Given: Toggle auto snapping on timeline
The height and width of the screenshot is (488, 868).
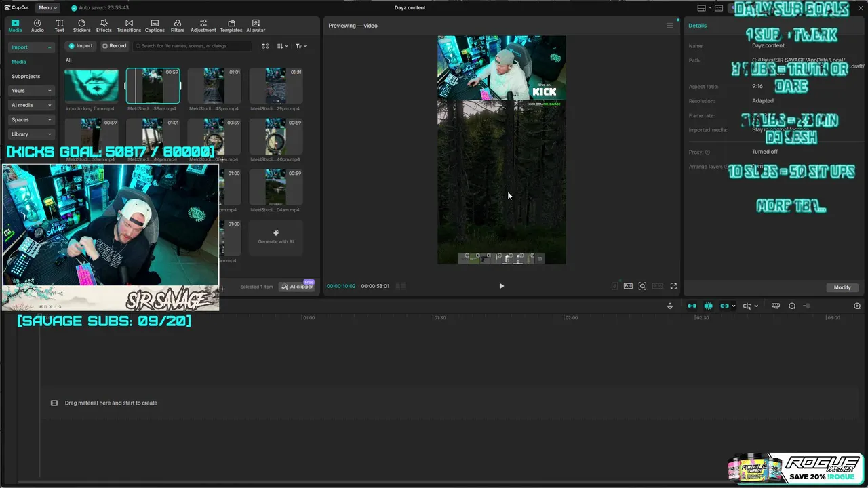Looking at the screenshot, I should 708,306.
